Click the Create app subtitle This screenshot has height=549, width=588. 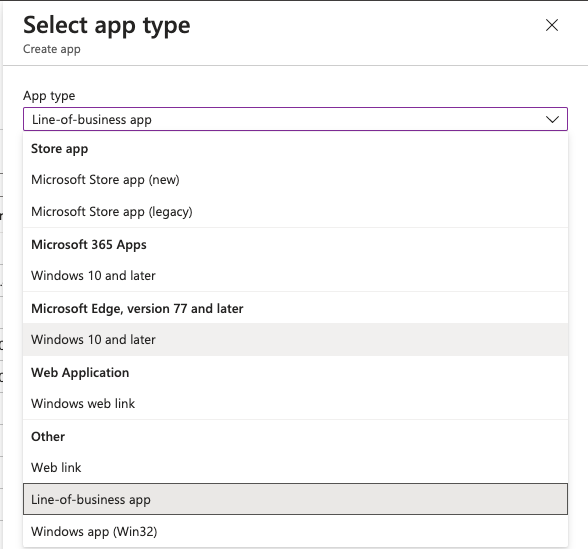52,49
